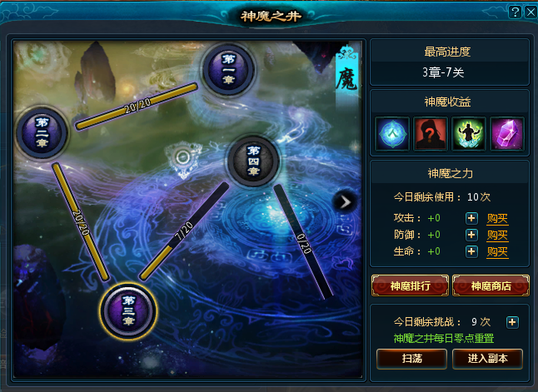Click the mystery red silhouette reward icon
538x392 pixels.
[x=431, y=134]
